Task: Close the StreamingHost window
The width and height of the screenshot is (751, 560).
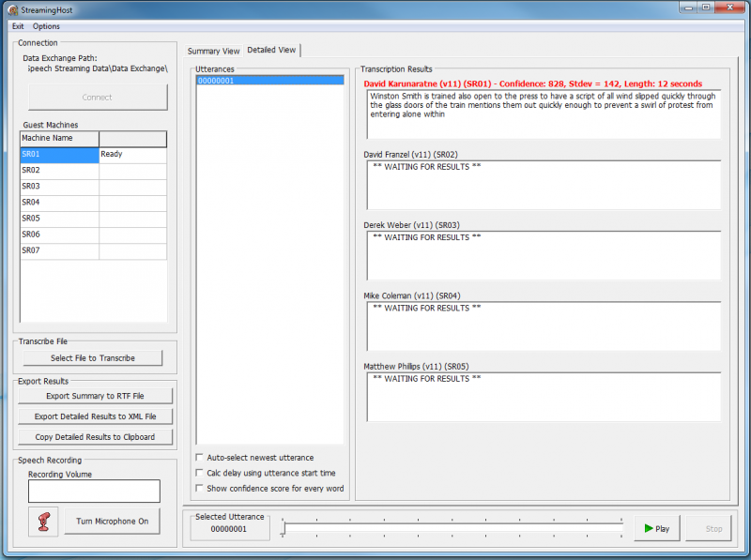Action: pos(730,8)
